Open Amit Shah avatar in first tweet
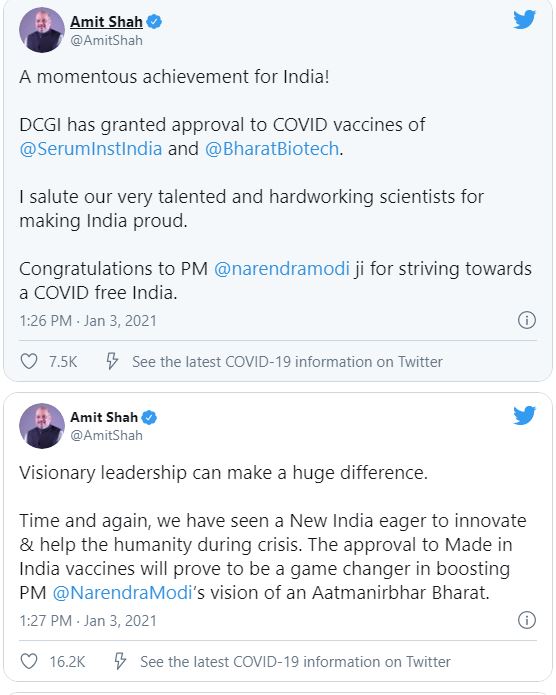 (x=42, y=30)
